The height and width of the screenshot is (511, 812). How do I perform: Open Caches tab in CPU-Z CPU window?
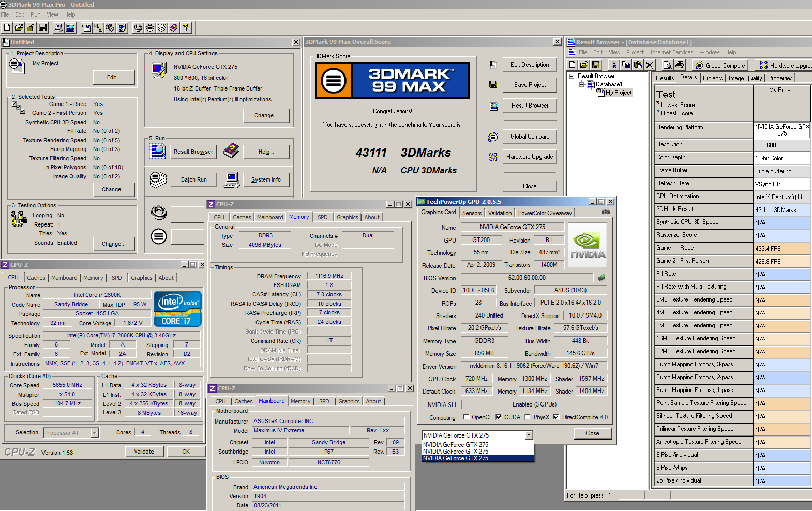36,278
